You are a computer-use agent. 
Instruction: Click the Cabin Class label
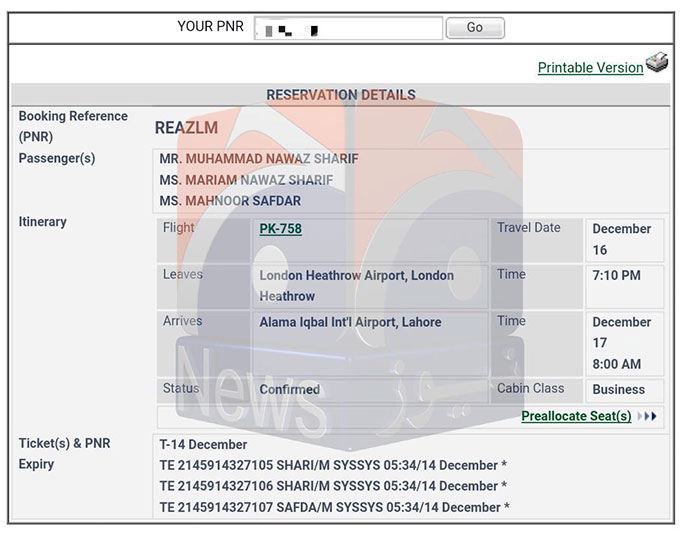tap(530, 388)
